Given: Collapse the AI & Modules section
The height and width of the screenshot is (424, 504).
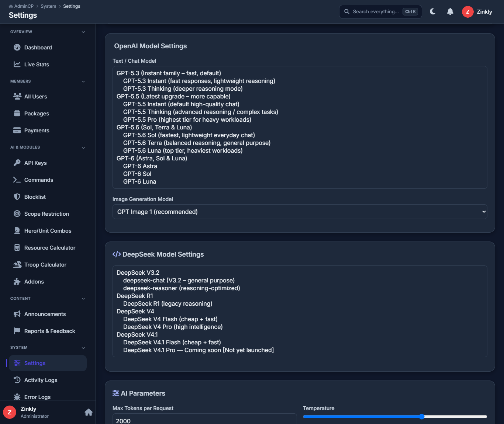Looking at the screenshot, I should click(83, 147).
